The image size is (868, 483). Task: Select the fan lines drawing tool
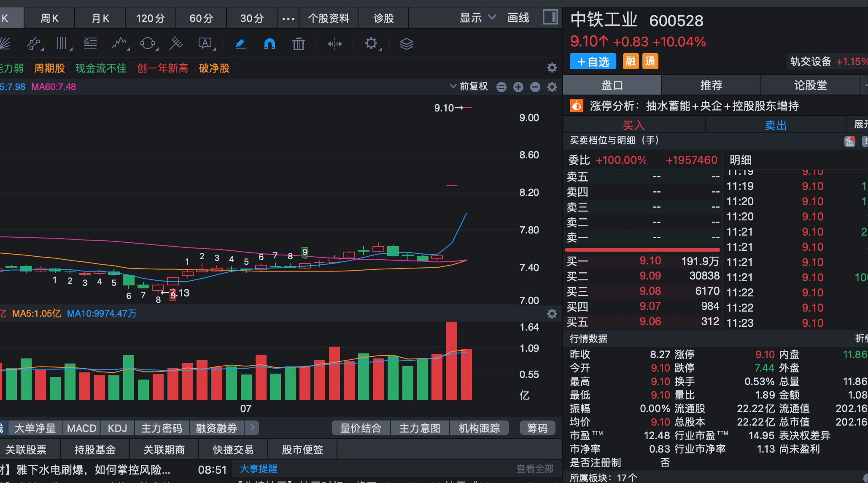(4, 43)
